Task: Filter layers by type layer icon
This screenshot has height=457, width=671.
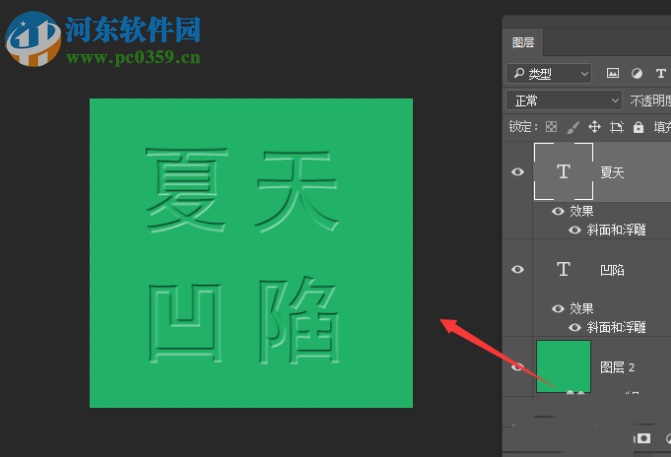Action: [661, 74]
